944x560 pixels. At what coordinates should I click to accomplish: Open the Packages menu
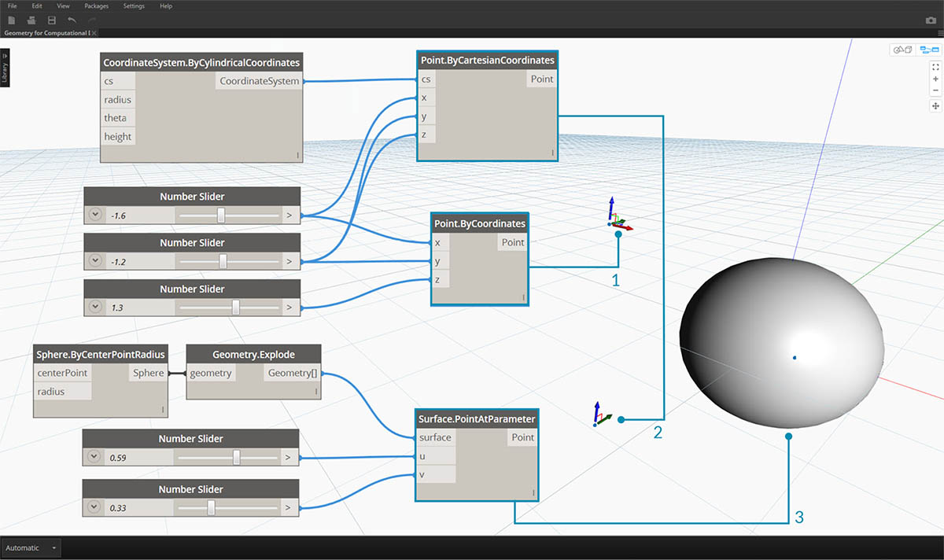tap(96, 6)
